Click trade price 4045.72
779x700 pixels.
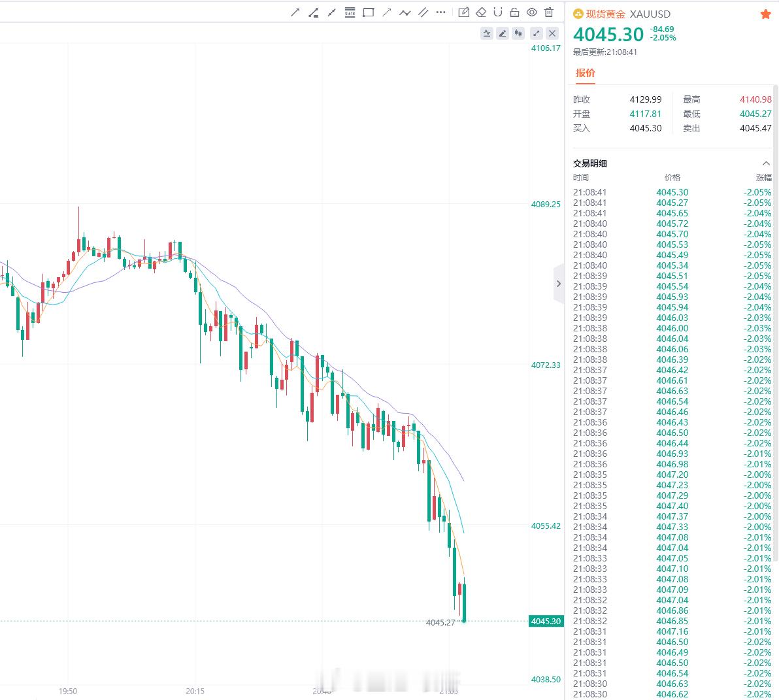pos(672,224)
